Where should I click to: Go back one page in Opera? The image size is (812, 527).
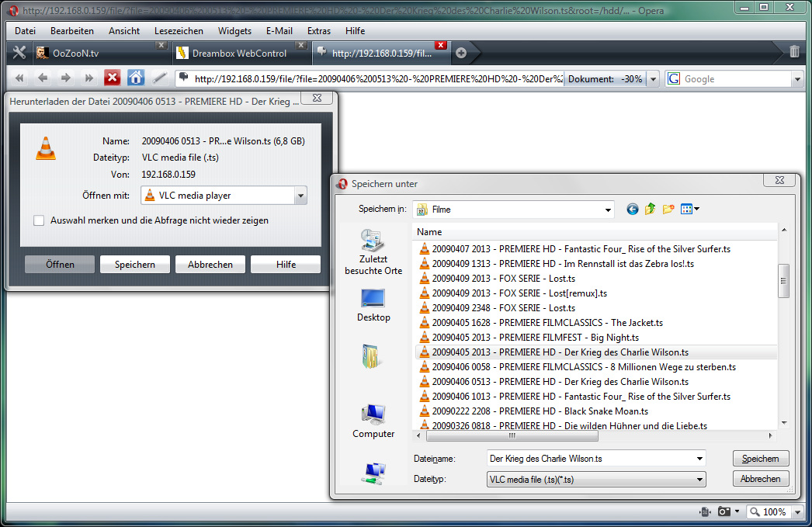(43, 78)
